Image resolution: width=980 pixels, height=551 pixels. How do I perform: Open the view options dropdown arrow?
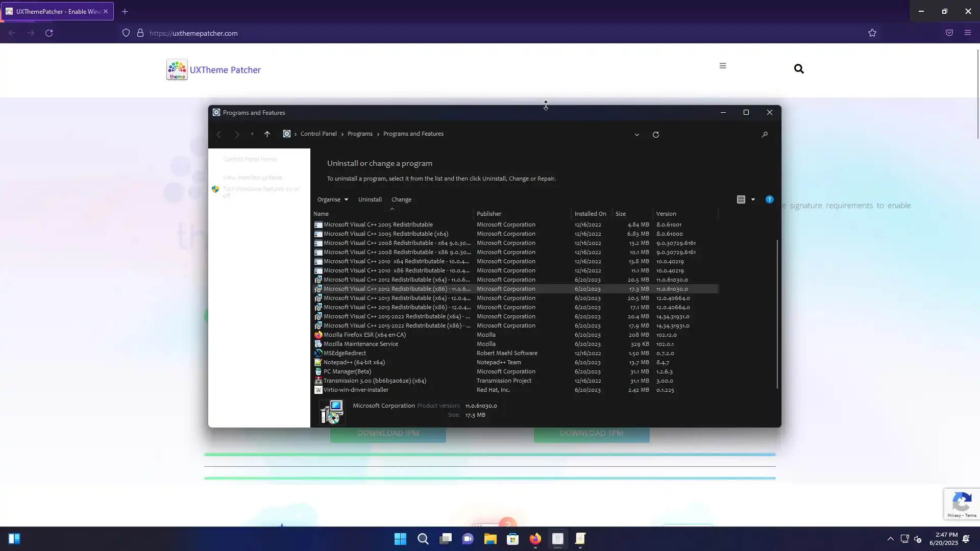753,199
